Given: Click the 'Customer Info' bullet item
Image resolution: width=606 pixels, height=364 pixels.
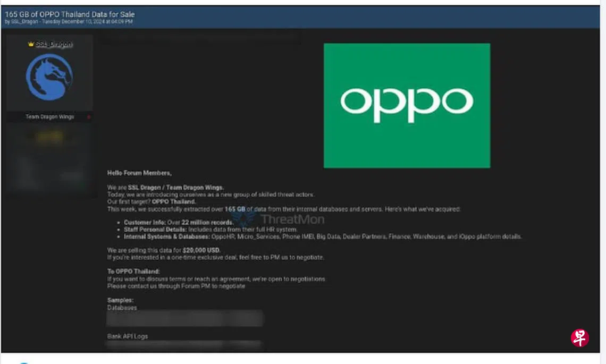Looking at the screenshot, I should 179,222.
